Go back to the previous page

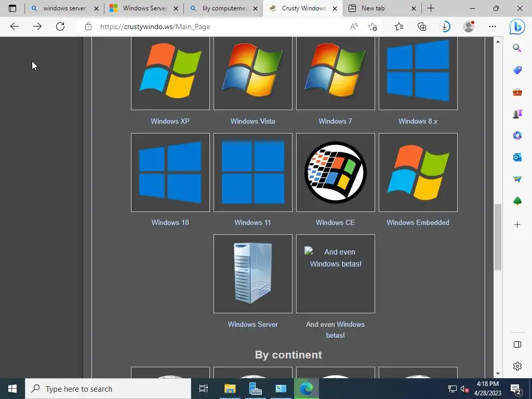(14, 26)
